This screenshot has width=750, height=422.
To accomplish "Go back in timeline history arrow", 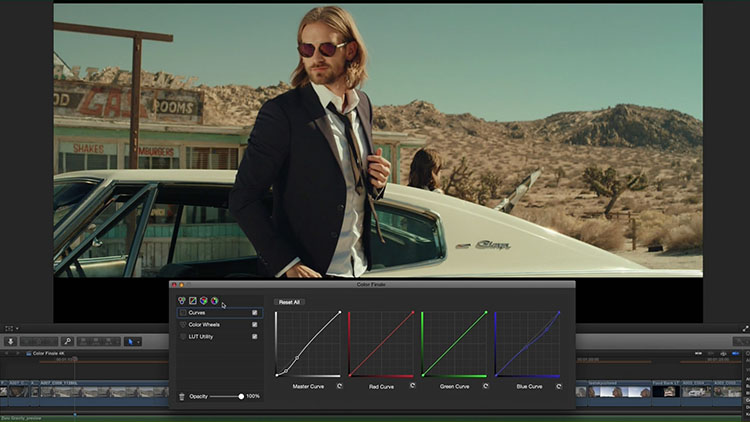I will click(x=7, y=353).
